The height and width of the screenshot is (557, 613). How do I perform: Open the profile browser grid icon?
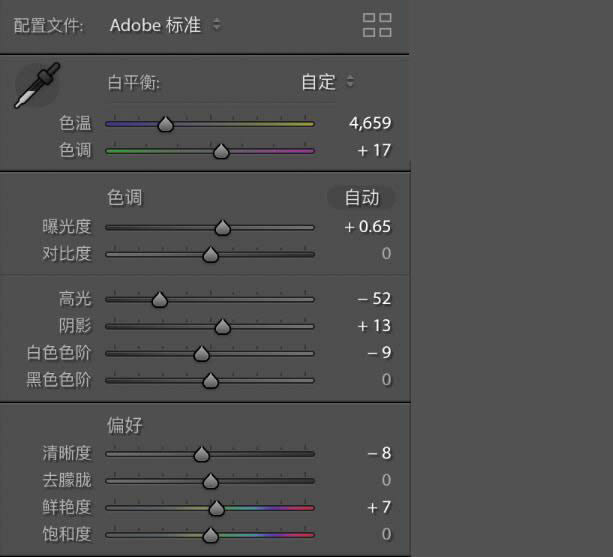click(377, 25)
